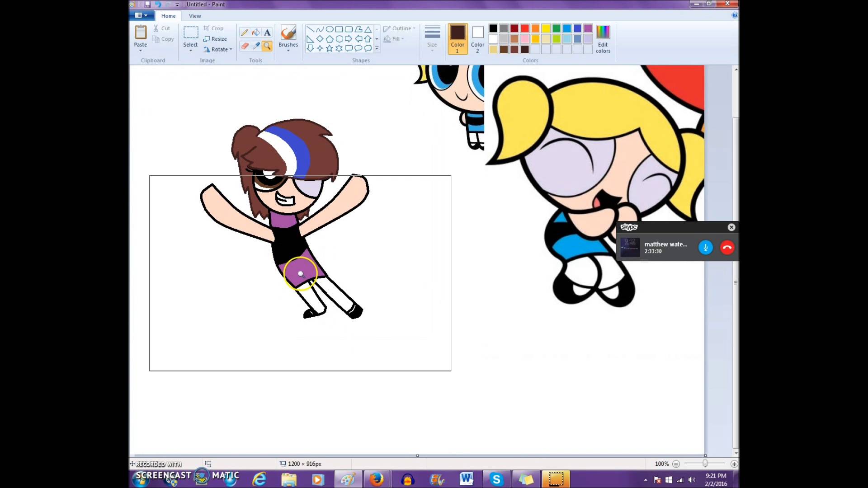Pick the Fill with color bucket

click(x=256, y=33)
